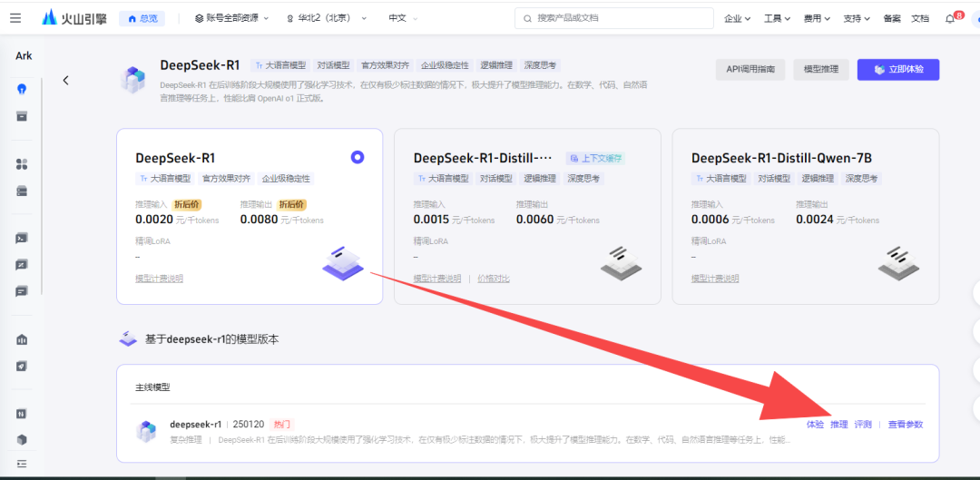Click the 企业级稳定性 tag in page header
980x480 pixels.
[x=446, y=65]
